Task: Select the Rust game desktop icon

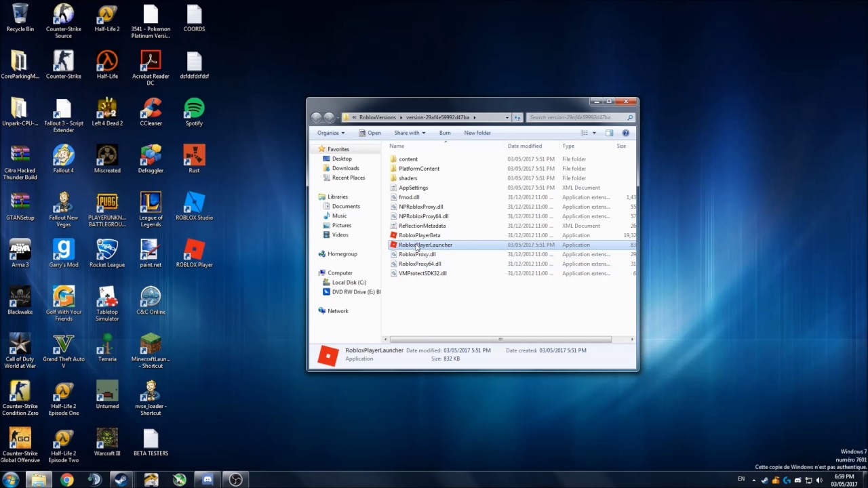Action: [194, 159]
